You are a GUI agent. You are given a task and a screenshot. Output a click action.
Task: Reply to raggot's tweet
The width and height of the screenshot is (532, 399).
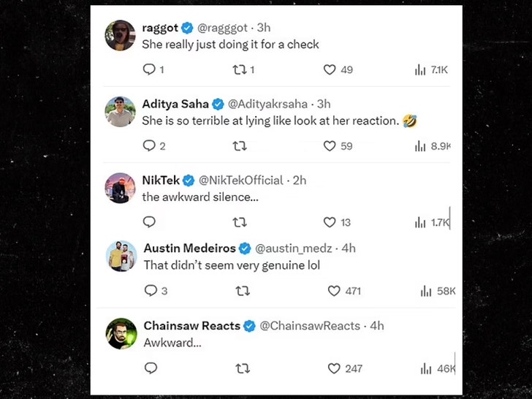[149, 69]
